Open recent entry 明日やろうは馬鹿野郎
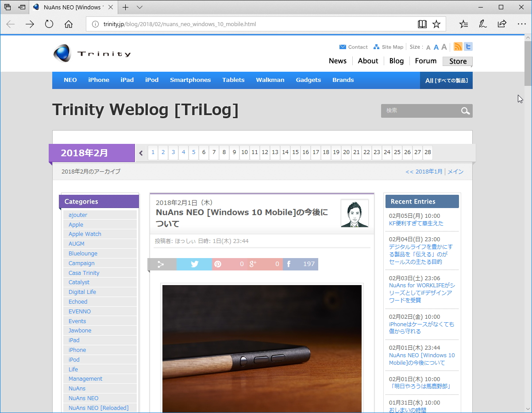532x413 pixels. click(x=420, y=386)
